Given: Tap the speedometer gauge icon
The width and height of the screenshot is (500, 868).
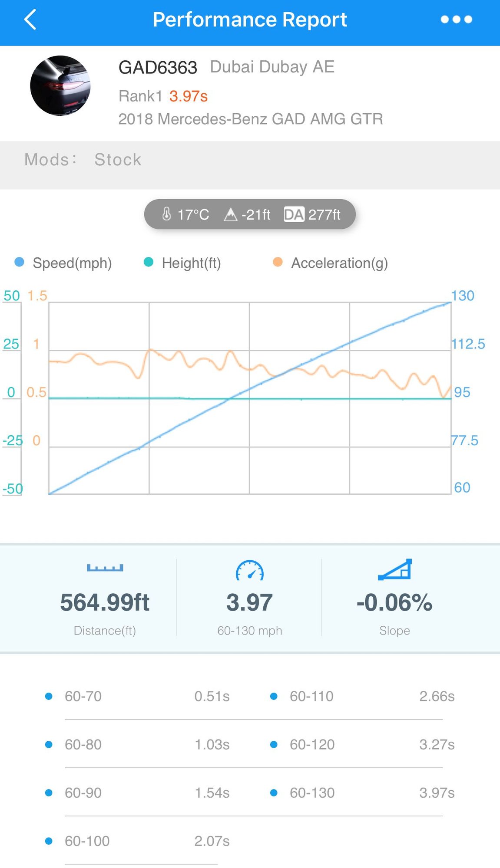Looking at the screenshot, I should (249, 570).
